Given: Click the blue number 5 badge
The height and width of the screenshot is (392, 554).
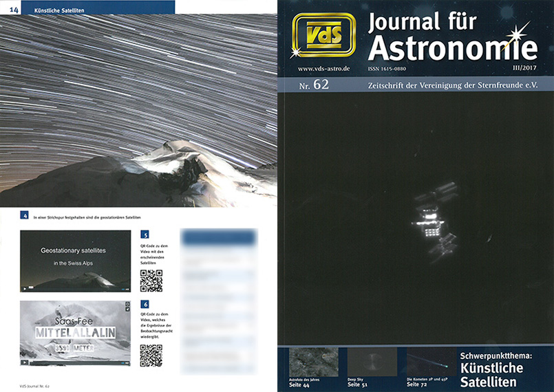Looking at the screenshot, I should [x=145, y=235].
